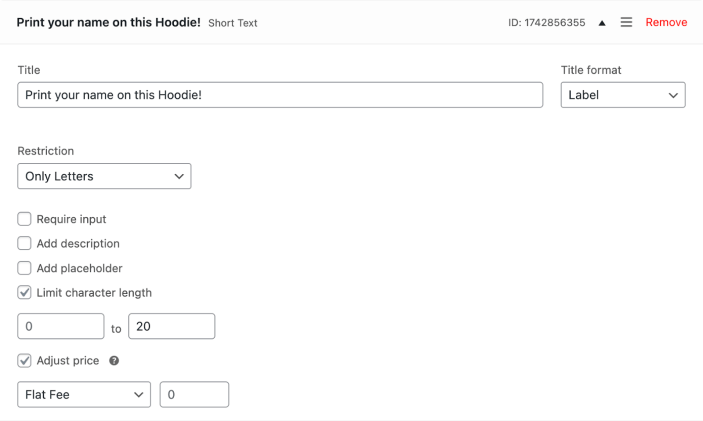The width and height of the screenshot is (703, 421).
Task: Disable the Adjust price checkbox
Action: [25, 360]
